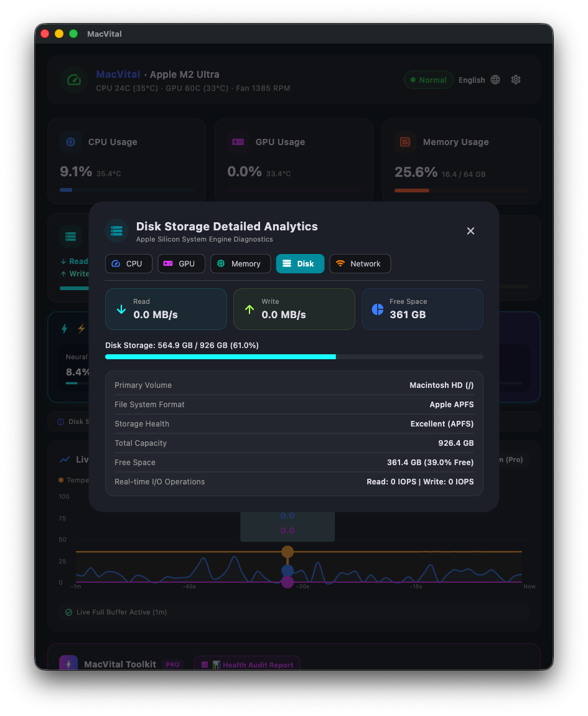Click the MacVital title link
Viewport: 588px width, 716px height.
point(118,75)
